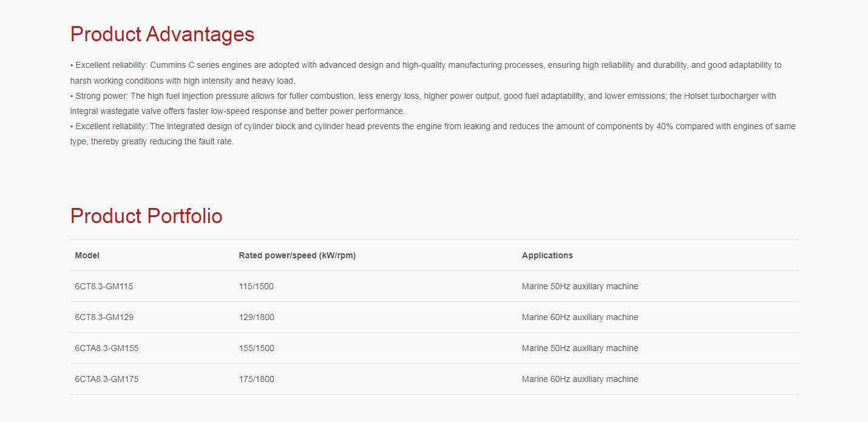
Task: Click the bullet about integrated cylinder block design
Action: [432, 127]
